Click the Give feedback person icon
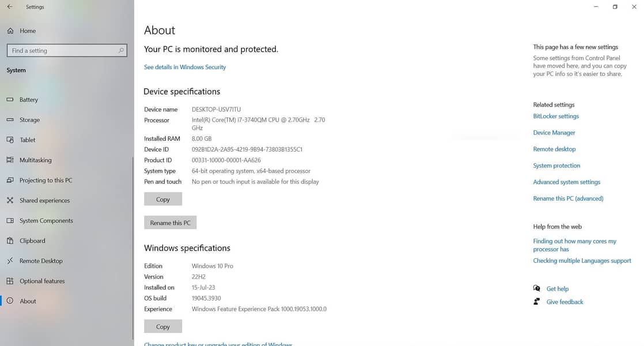Image resolution: width=644 pixels, height=346 pixels. coord(536,302)
